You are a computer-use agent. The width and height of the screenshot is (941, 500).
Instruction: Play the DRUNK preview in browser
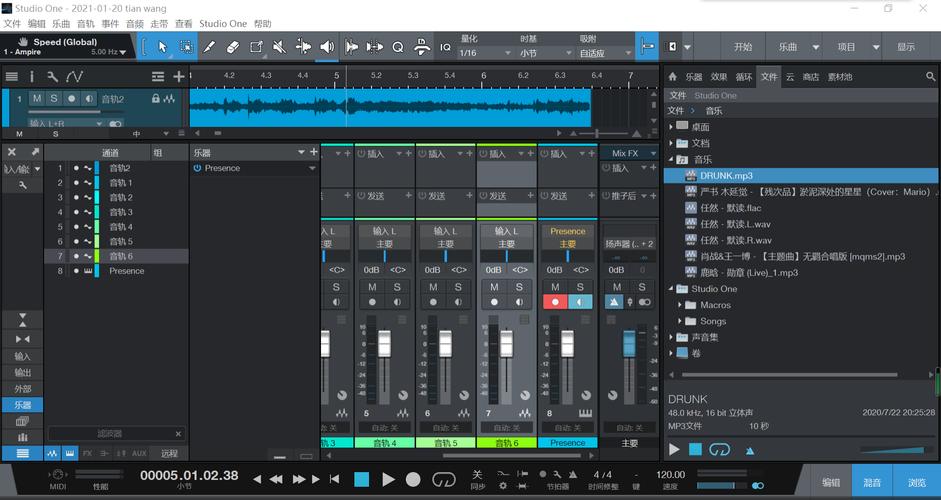(x=674, y=449)
